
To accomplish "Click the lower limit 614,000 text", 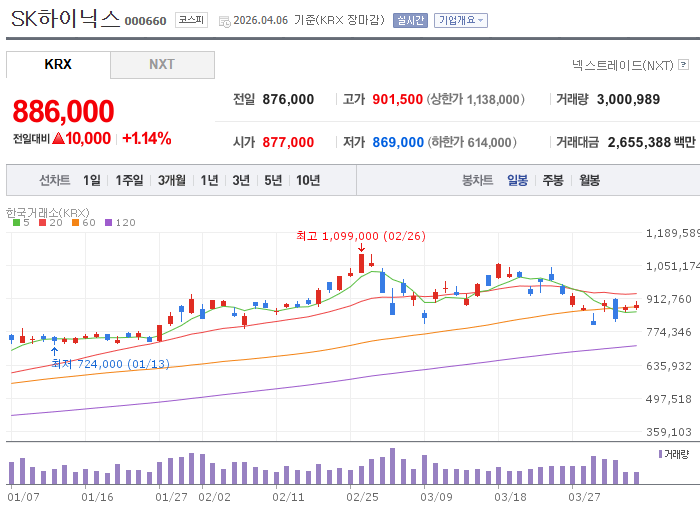I will 472,142.
